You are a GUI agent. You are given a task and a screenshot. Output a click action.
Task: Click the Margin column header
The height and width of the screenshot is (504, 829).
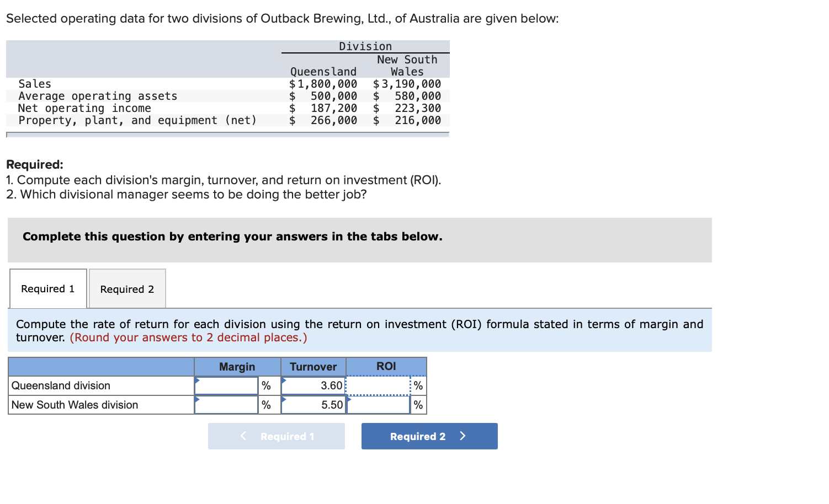(237, 366)
